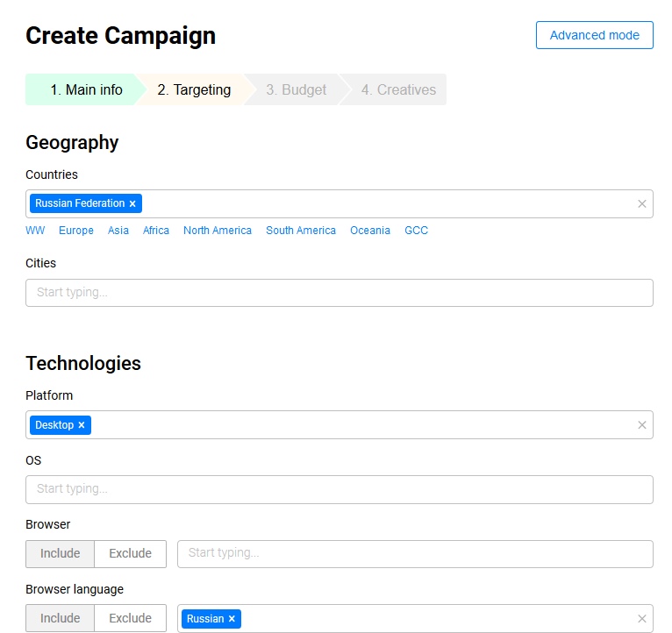
Task: Remove the Desktop platform tag
Action: pos(82,425)
